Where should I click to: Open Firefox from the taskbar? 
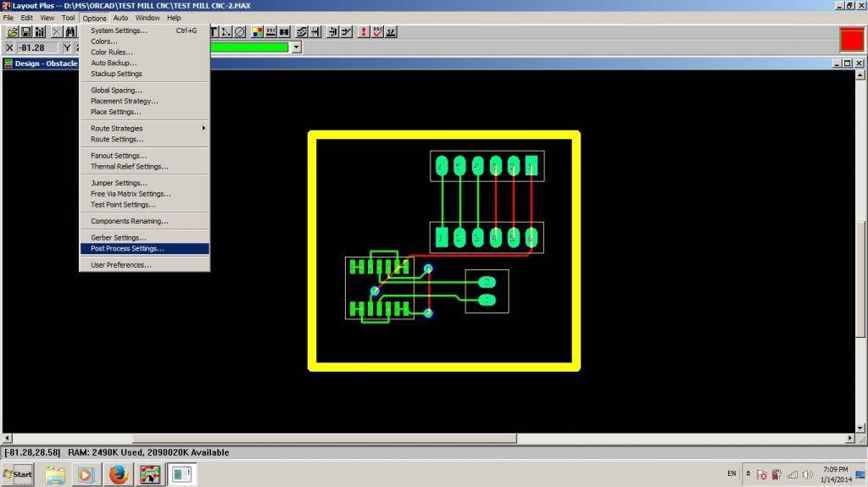pyautogui.click(x=118, y=474)
